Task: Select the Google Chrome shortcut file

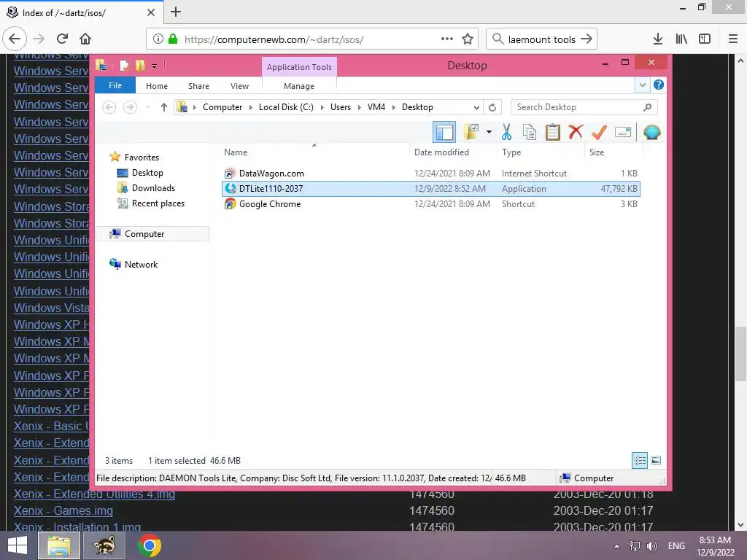Action: (431, 204)
